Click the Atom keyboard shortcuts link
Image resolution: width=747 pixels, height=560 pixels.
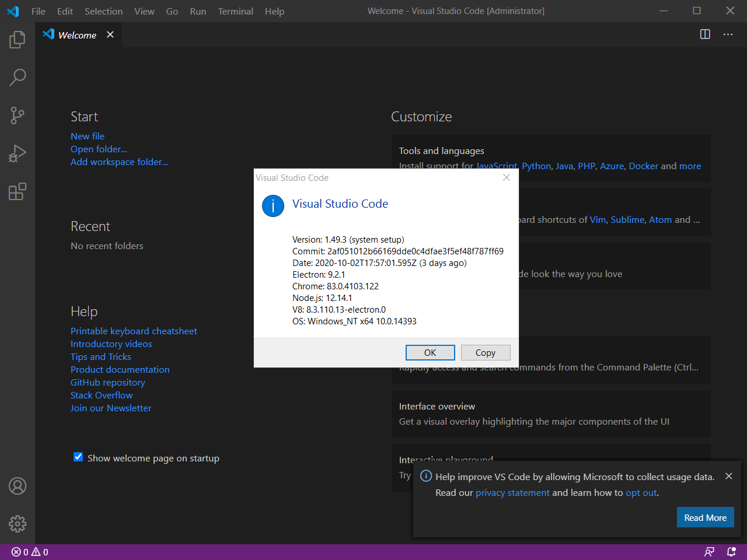click(660, 219)
